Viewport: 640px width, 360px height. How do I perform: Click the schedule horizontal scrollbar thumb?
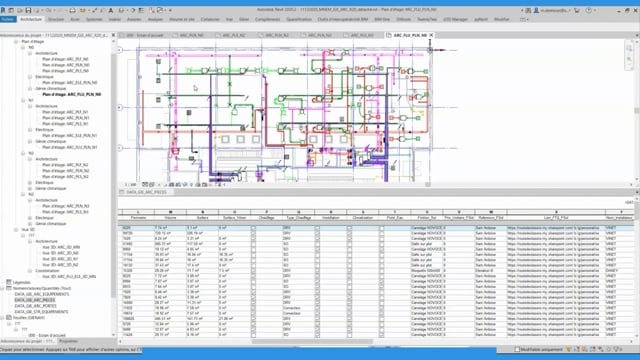point(313,342)
